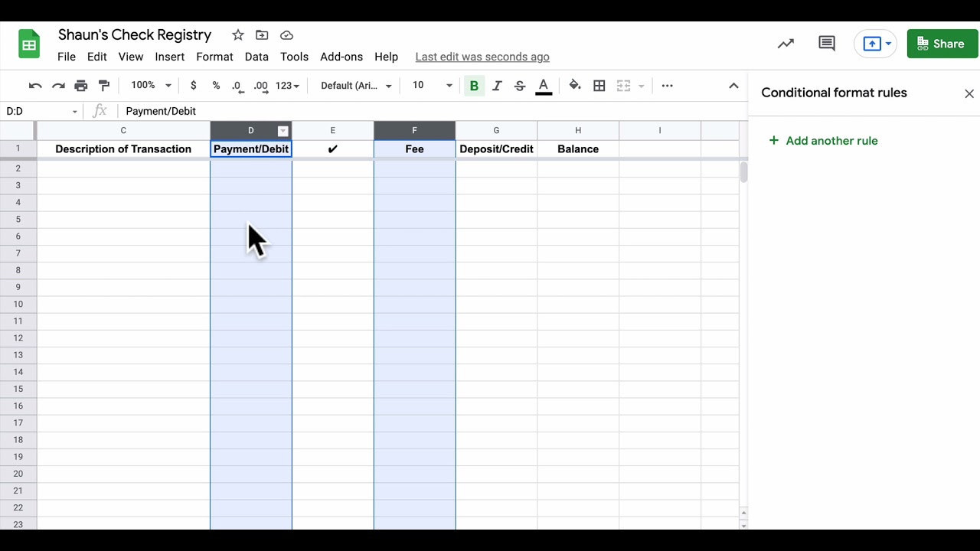Toggle bold formatting
Screen dimensions: 980x551
[474, 86]
